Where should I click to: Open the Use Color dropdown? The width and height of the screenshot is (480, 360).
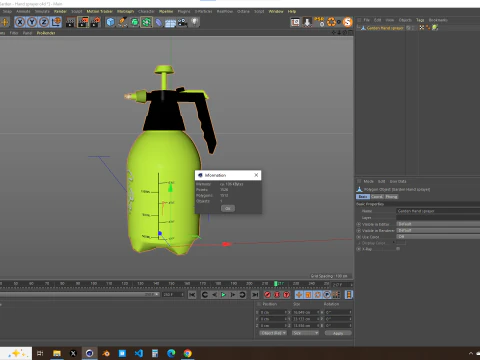click(438, 237)
